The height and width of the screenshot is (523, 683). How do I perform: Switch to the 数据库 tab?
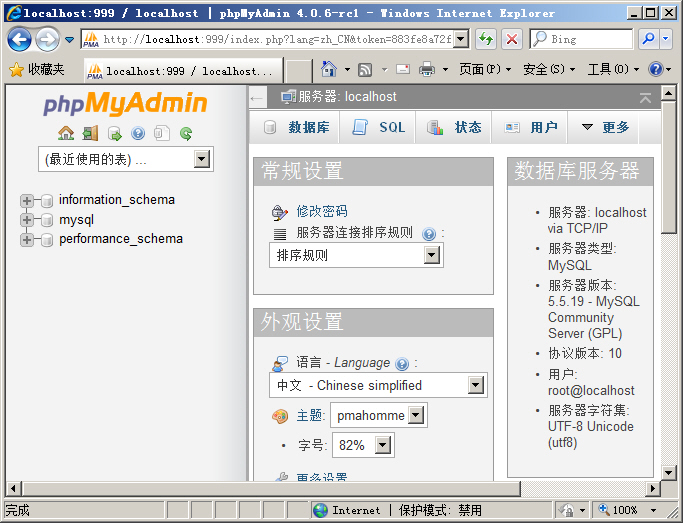coord(296,127)
